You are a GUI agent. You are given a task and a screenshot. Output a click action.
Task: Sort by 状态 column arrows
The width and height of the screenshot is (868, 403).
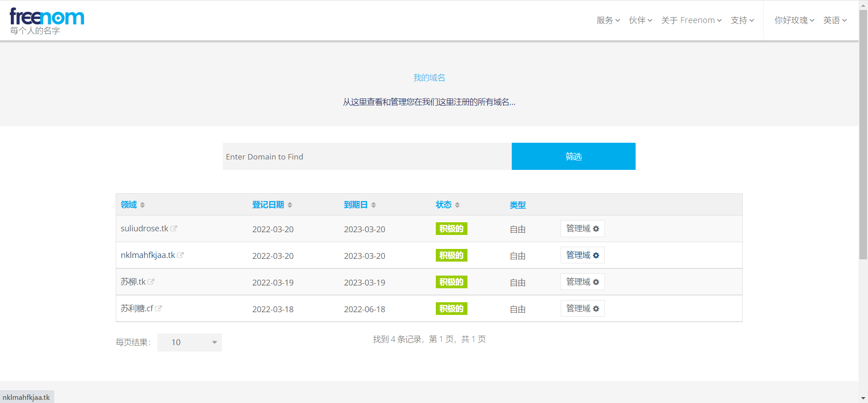pos(458,205)
